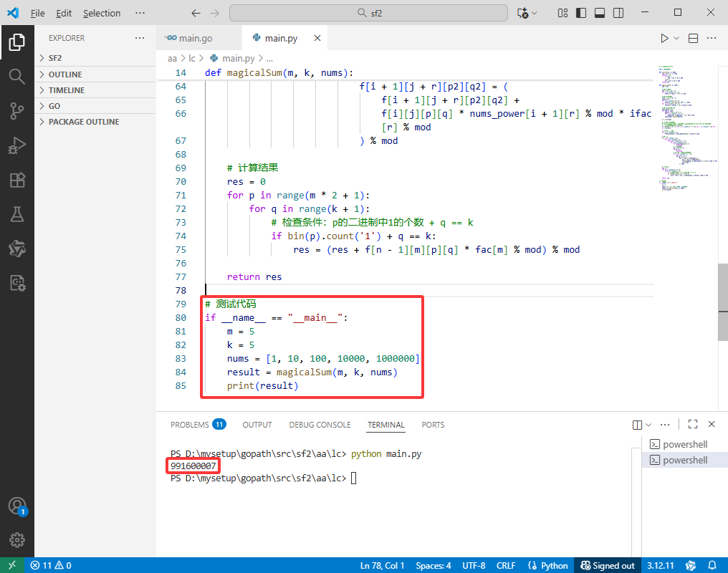Open notifications bell in status bar
The height and width of the screenshot is (573, 728).
pos(712,565)
